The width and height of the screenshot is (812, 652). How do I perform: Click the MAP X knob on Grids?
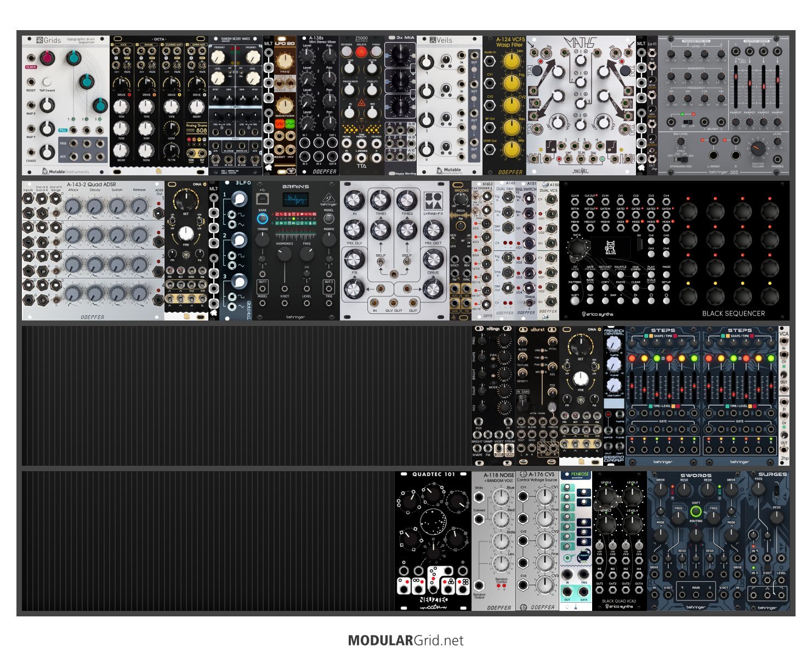48,105
